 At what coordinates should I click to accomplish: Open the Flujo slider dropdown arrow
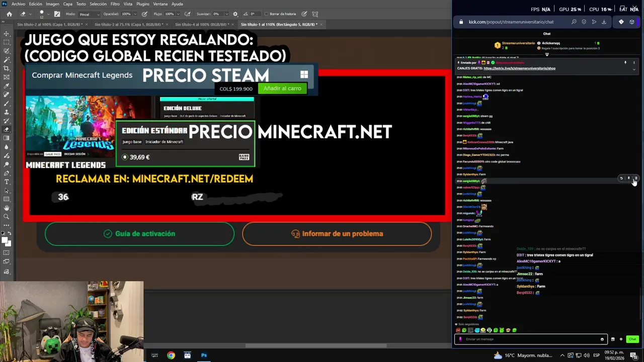[179, 14]
